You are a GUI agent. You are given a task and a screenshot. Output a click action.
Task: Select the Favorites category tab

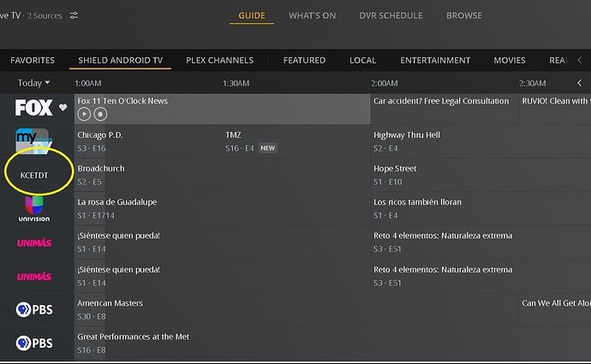coord(33,60)
